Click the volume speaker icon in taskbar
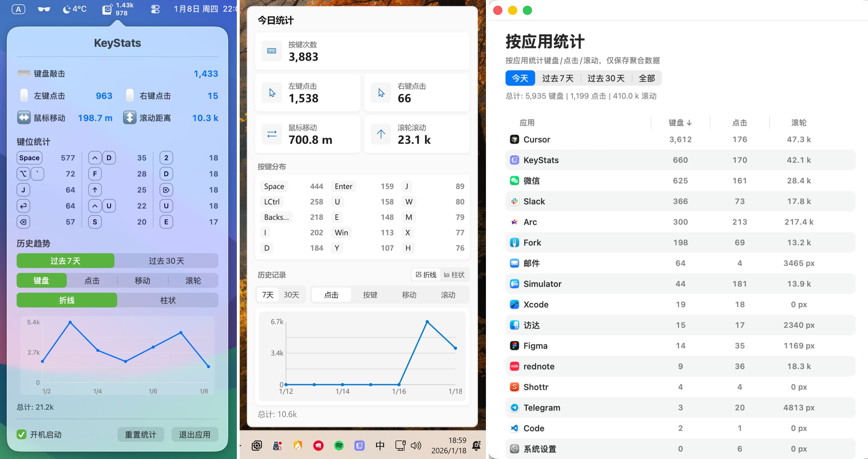 tap(416, 446)
